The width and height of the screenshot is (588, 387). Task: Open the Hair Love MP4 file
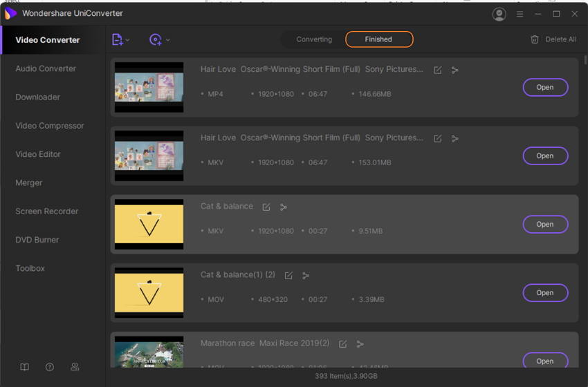[545, 87]
